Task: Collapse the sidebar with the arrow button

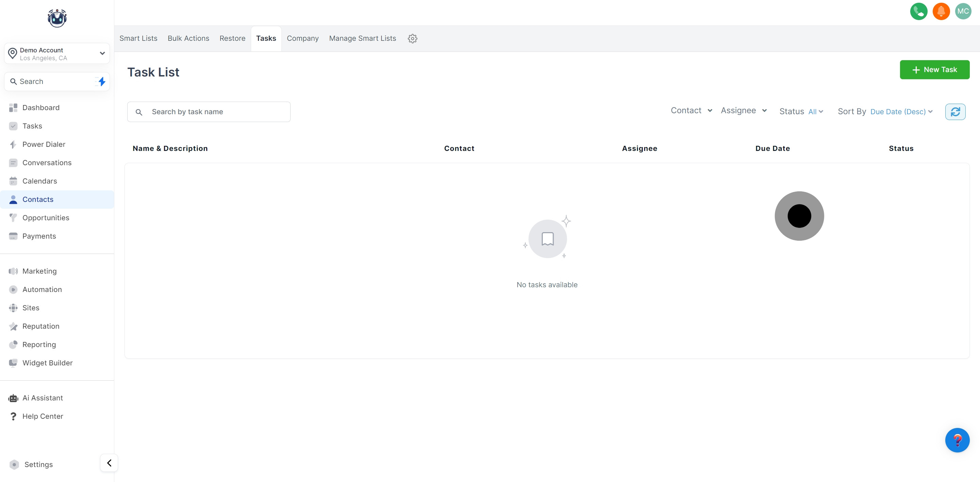Action: point(109,463)
